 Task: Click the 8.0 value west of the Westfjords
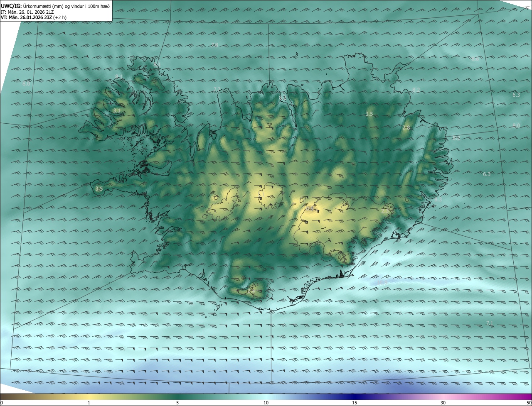(x=26, y=84)
